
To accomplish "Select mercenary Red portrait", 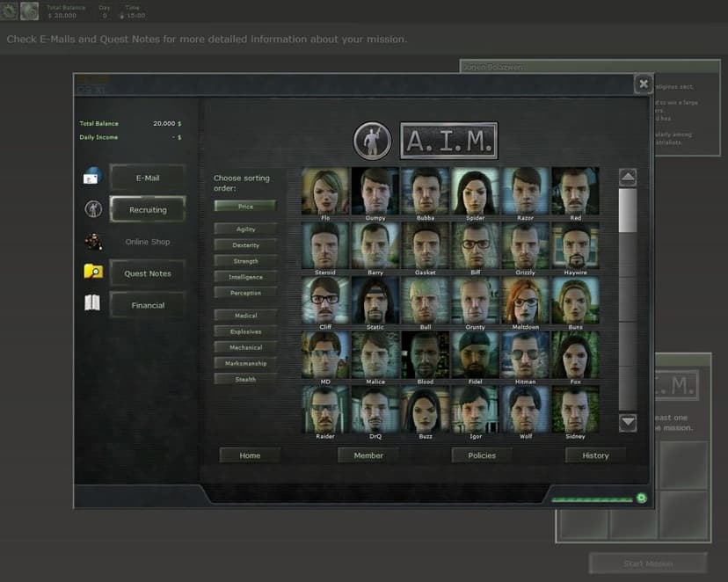I will pyautogui.click(x=575, y=191).
